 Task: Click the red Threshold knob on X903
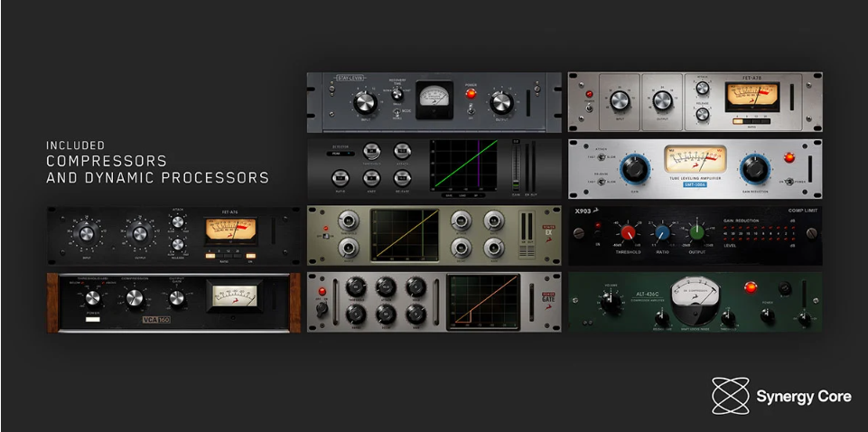pyautogui.click(x=627, y=233)
